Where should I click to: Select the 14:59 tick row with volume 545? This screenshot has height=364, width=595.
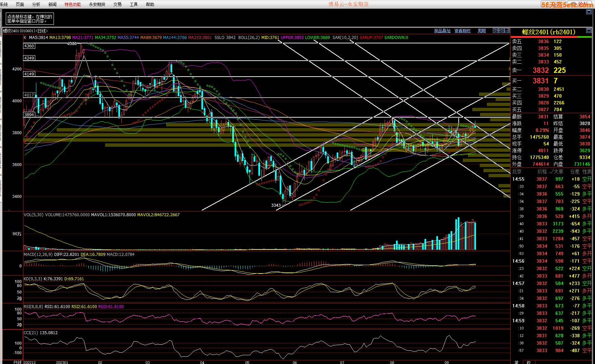coord(552,321)
